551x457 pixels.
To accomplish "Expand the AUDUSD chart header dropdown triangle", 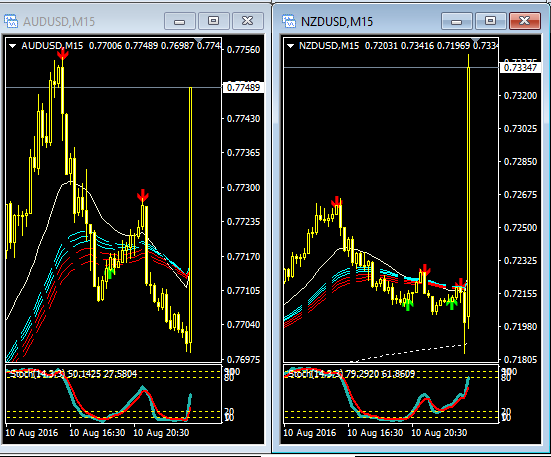I will pos(13,46).
